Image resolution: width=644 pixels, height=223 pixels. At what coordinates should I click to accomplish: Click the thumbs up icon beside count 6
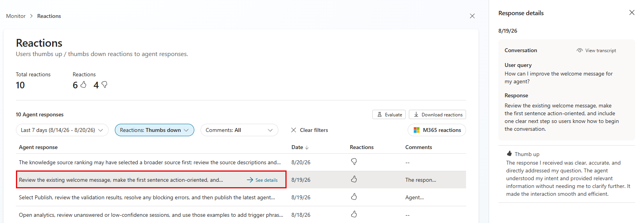[83, 84]
